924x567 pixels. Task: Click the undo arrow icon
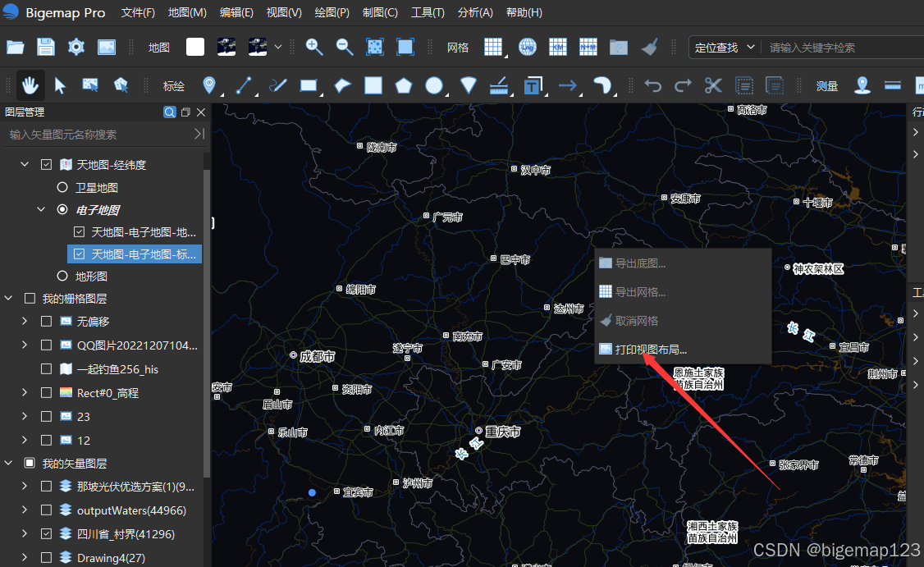click(653, 85)
